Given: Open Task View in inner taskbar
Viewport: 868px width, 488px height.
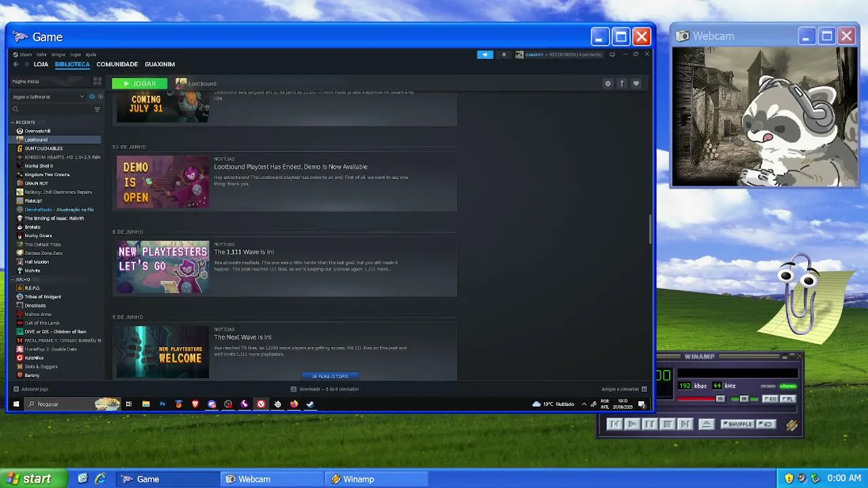Looking at the screenshot, I should (129, 404).
